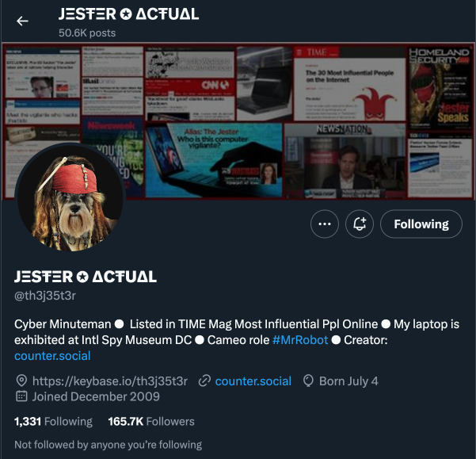Open the three-dots more options menu
Viewport: 476px width, 459px height.
tap(325, 224)
